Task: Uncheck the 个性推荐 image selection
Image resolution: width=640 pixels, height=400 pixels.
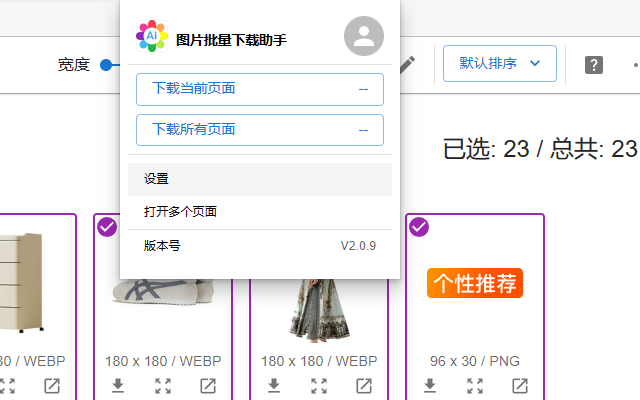Action: coord(419,227)
